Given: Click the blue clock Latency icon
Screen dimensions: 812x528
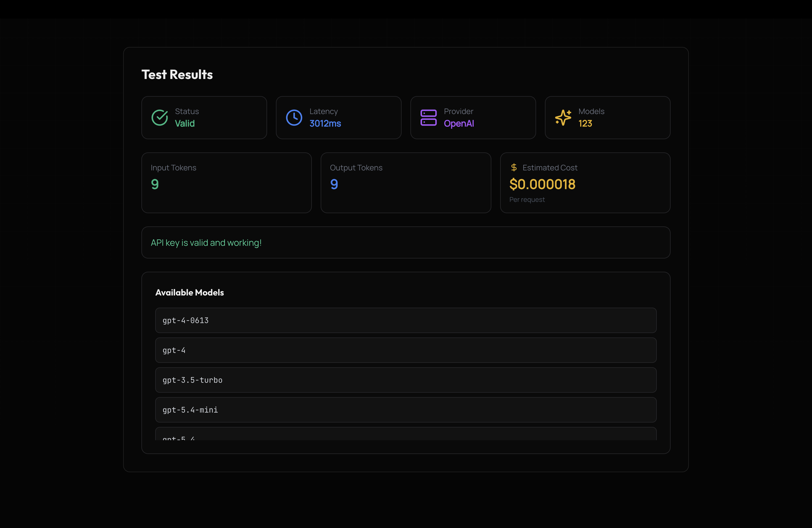Looking at the screenshot, I should click(294, 118).
